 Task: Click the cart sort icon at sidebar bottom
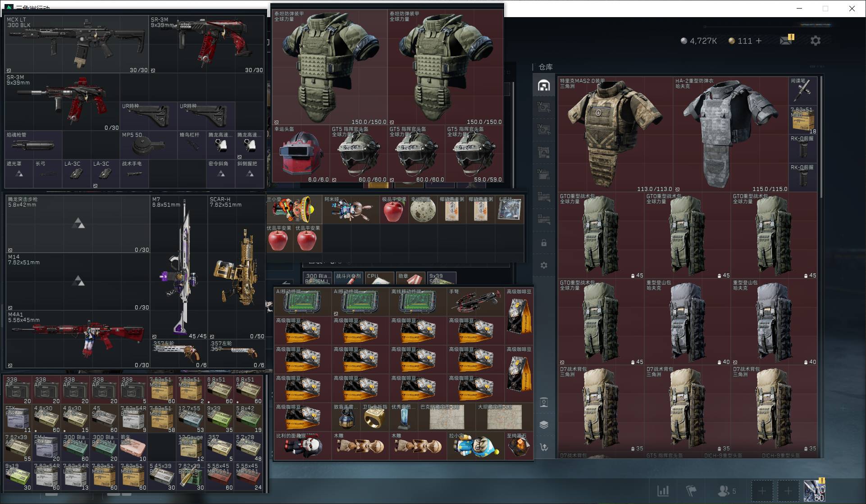[544, 447]
